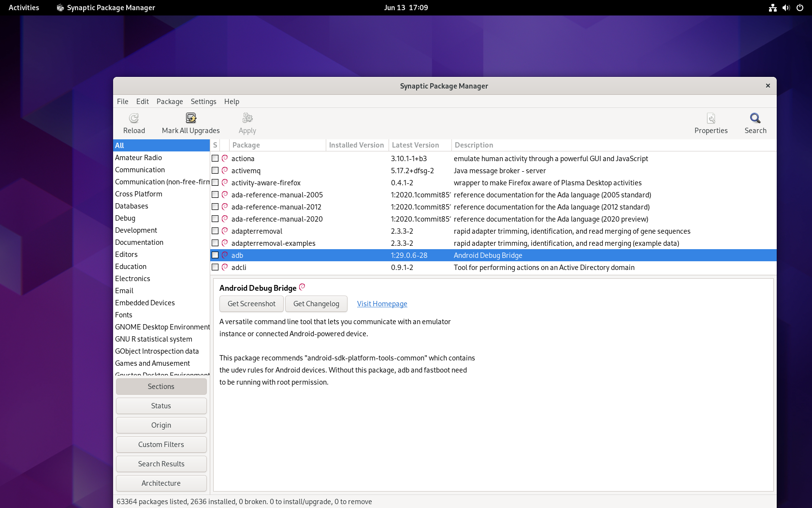Toggle the status checkbox for ada-reference-manual-2005
Screen dimensions: 812x508
pos(215,194)
